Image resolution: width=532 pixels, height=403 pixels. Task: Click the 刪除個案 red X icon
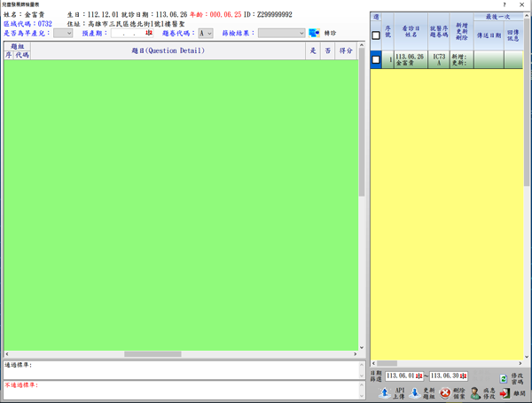445,392
